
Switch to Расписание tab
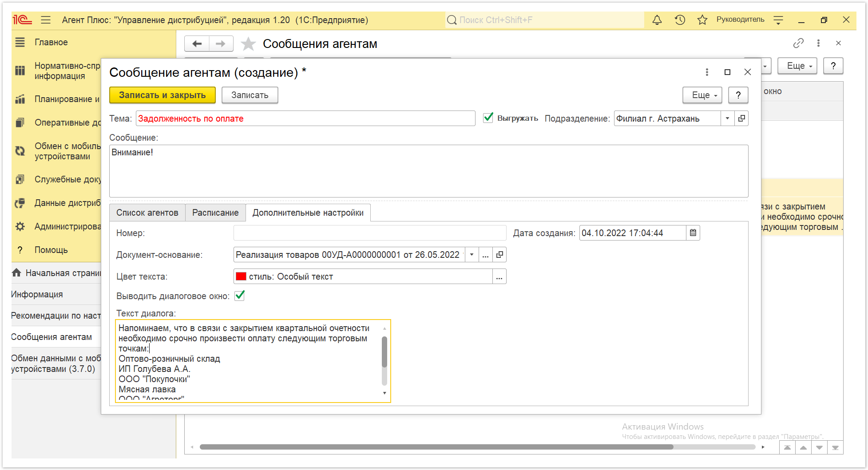(x=215, y=213)
